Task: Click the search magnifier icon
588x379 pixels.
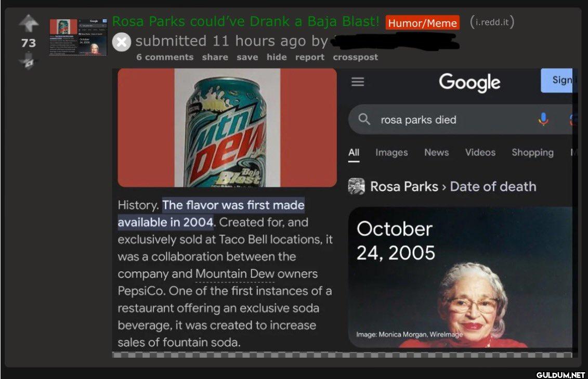Action: [364, 119]
